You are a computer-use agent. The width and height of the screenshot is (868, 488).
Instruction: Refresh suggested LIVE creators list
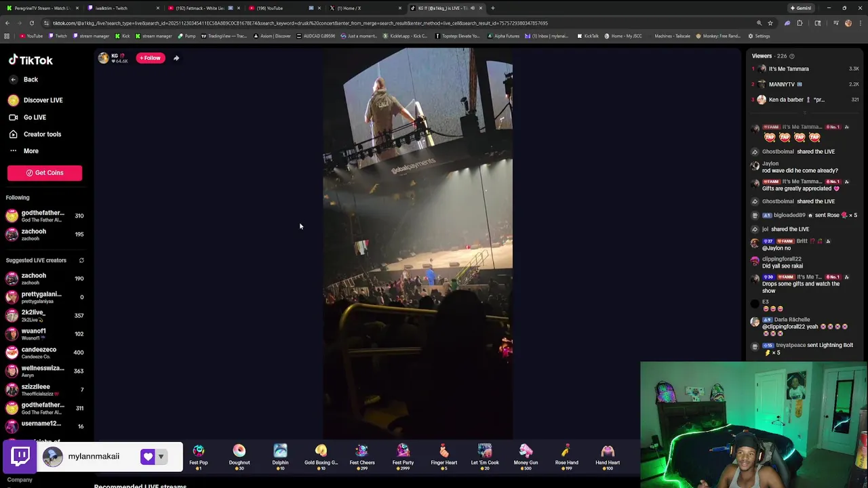tap(81, 260)
